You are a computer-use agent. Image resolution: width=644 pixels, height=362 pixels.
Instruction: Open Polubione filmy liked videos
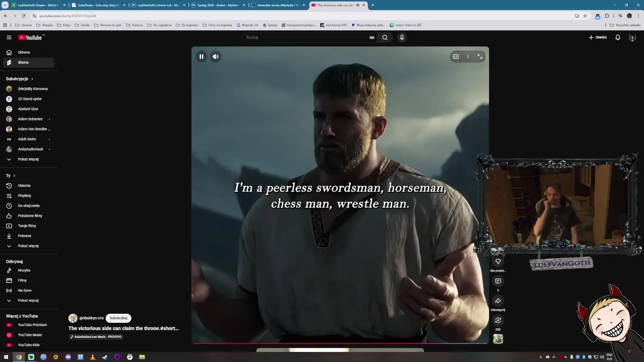click(28, 216)
